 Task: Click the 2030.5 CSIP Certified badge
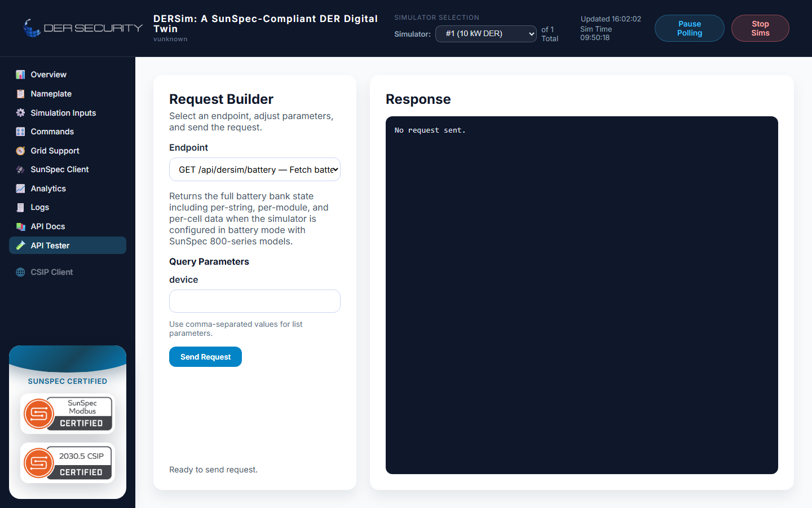point(68,463)
